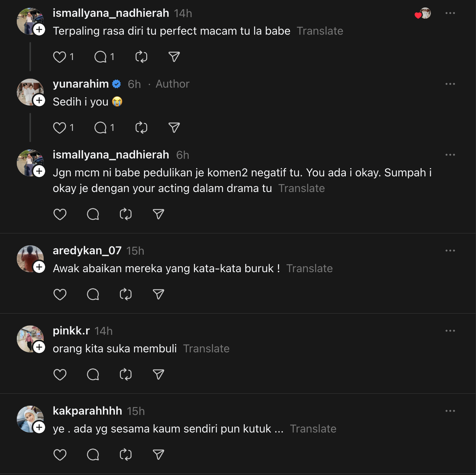
Task: Translate kakparahhhh's comment
Action: pos(313,429)
